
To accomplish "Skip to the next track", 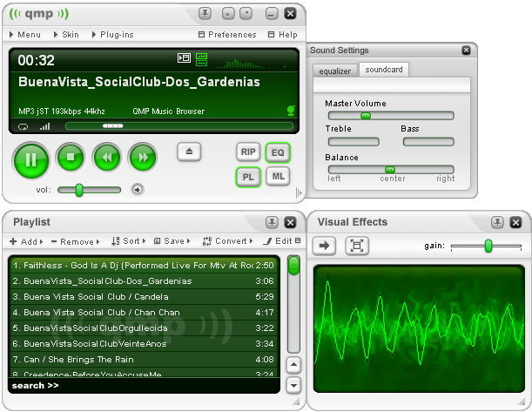I will [x=143, y=158].
